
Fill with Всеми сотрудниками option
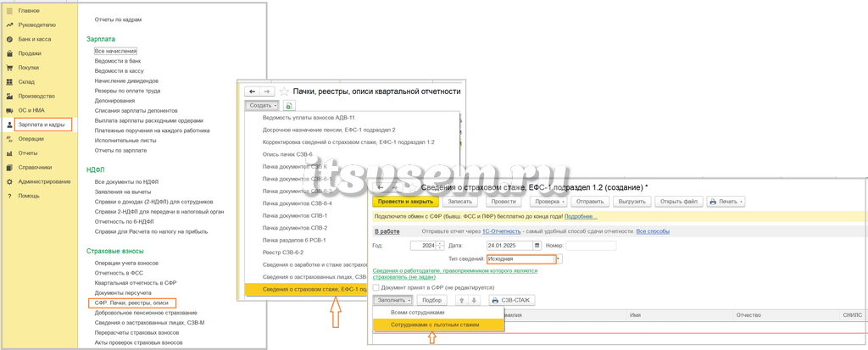tap(417, 313)
